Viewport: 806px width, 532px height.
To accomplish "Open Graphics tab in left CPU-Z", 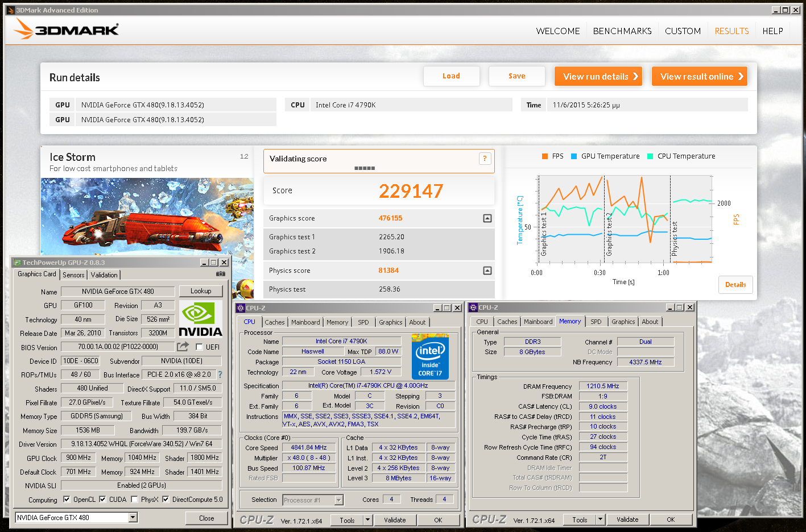I will pyautogui.click(x=391, y=322).
